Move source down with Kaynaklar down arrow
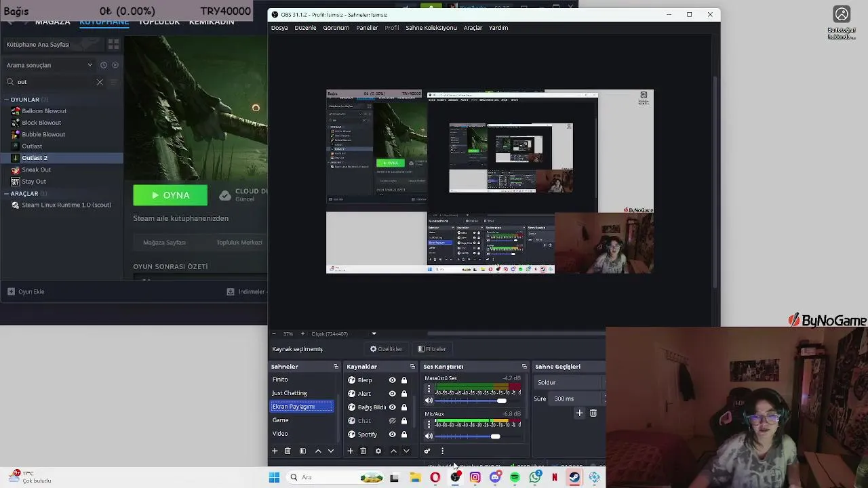 pyautogui.click(x=406, y=451)
